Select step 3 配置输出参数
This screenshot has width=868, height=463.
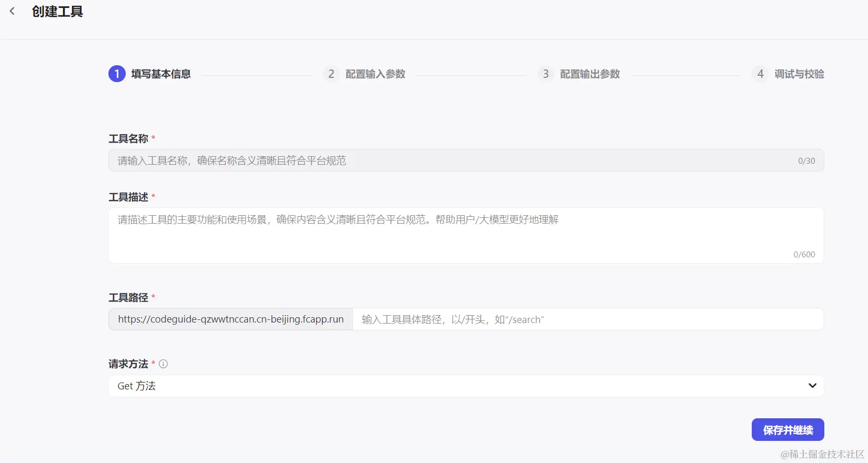pos(579,74)
